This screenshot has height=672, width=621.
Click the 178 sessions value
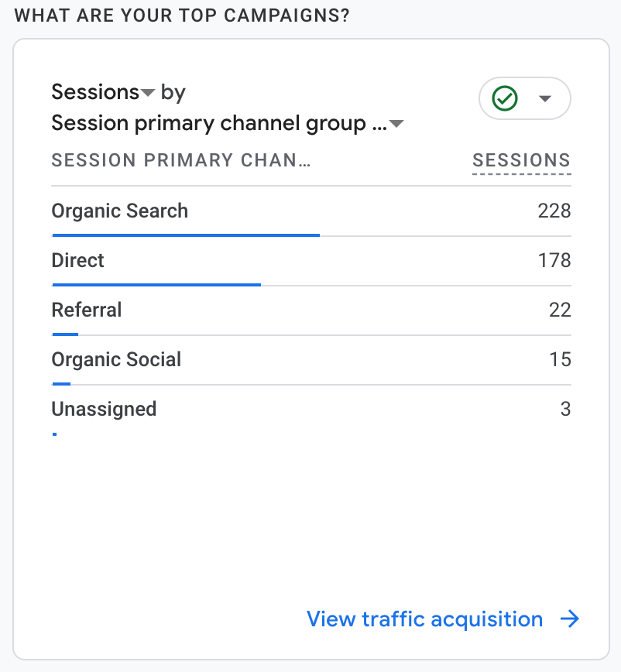554,260
